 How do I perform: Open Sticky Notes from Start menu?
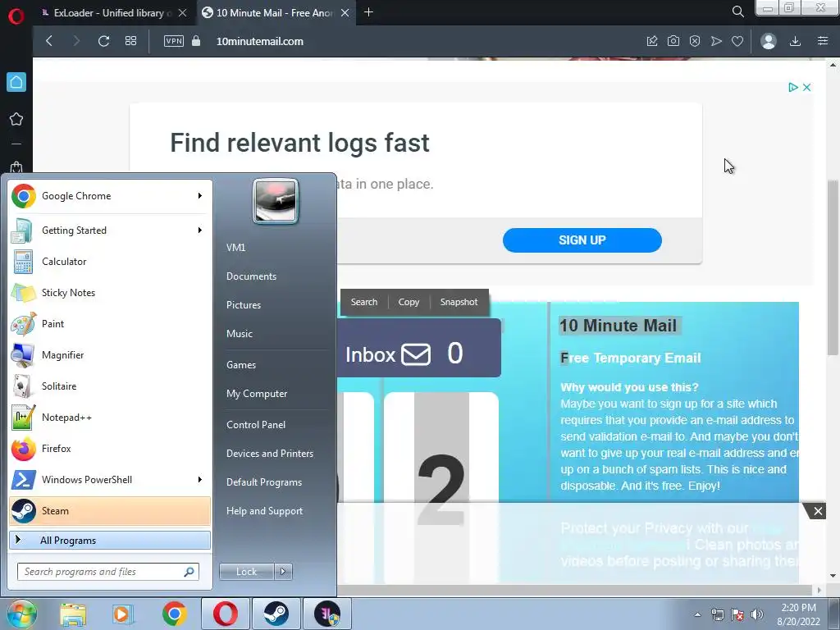click(110, 293)
